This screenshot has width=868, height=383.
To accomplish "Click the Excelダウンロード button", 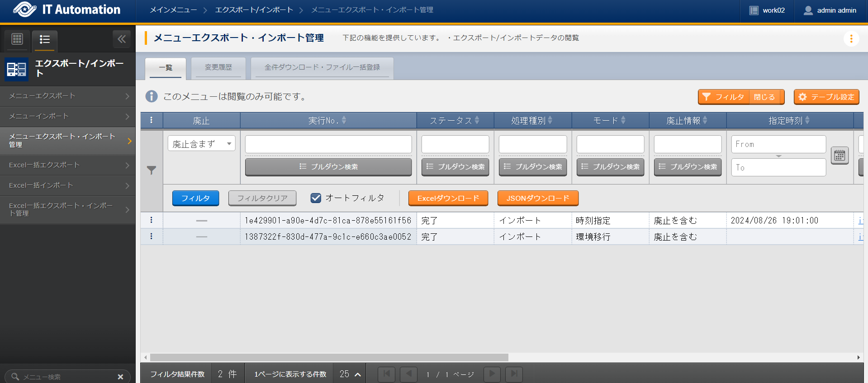I will 448,199.
